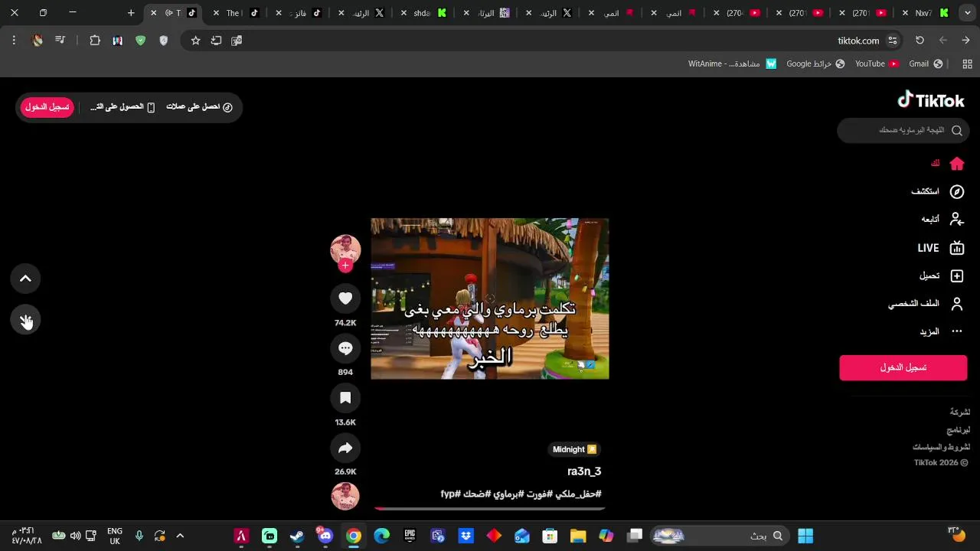This screenshot has height=551, width=980.
Task: Click the login pill in the top floating bar
Action: [47, 107]
